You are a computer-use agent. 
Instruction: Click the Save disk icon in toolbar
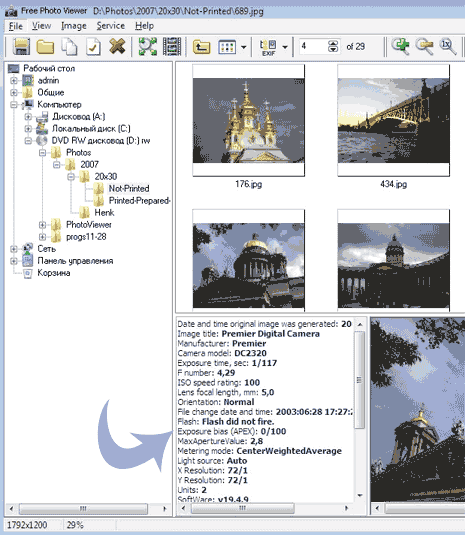coord(21,46)
